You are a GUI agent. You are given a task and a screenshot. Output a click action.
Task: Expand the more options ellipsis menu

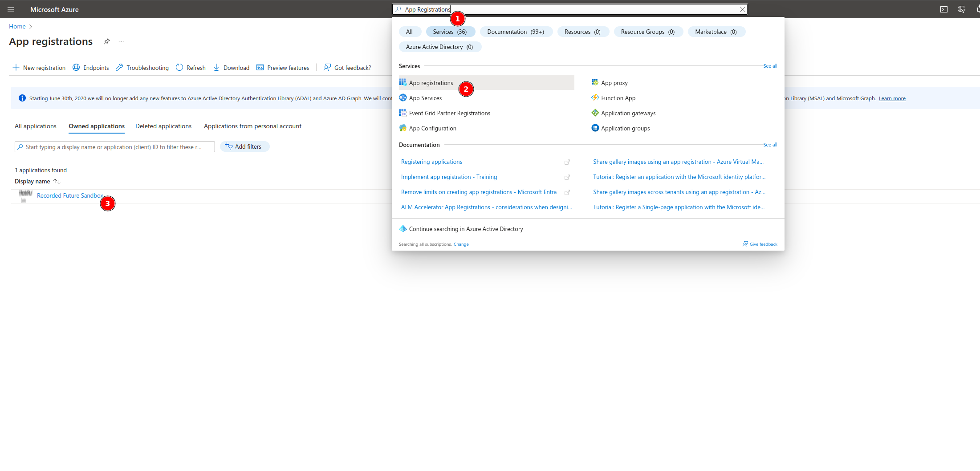(x=121, y=41)
